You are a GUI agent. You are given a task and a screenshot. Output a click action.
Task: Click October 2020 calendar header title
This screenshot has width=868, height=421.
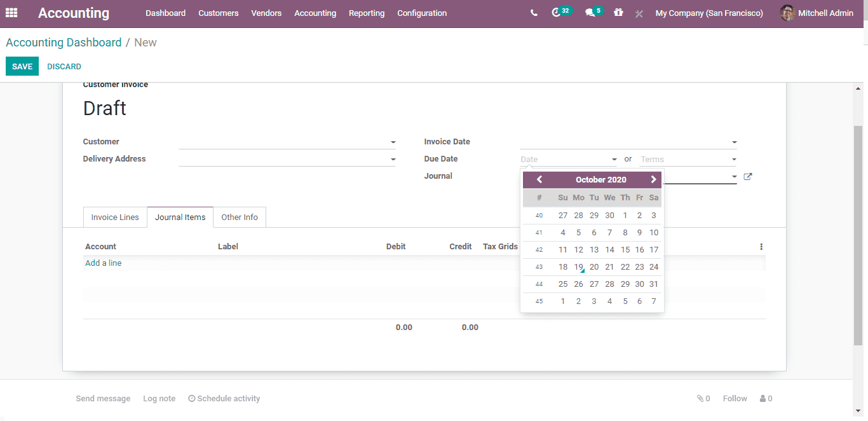pyautogui.click(x=601, y=179)
